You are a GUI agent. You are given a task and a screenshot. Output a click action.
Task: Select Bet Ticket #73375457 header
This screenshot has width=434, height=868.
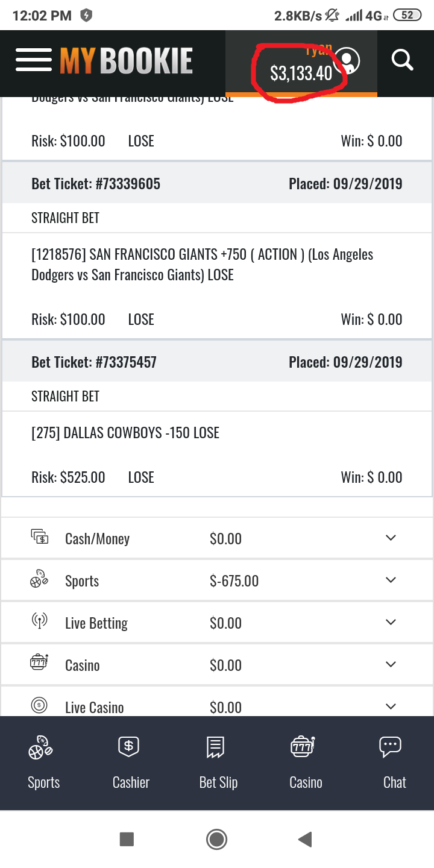[x=217, y=362]
